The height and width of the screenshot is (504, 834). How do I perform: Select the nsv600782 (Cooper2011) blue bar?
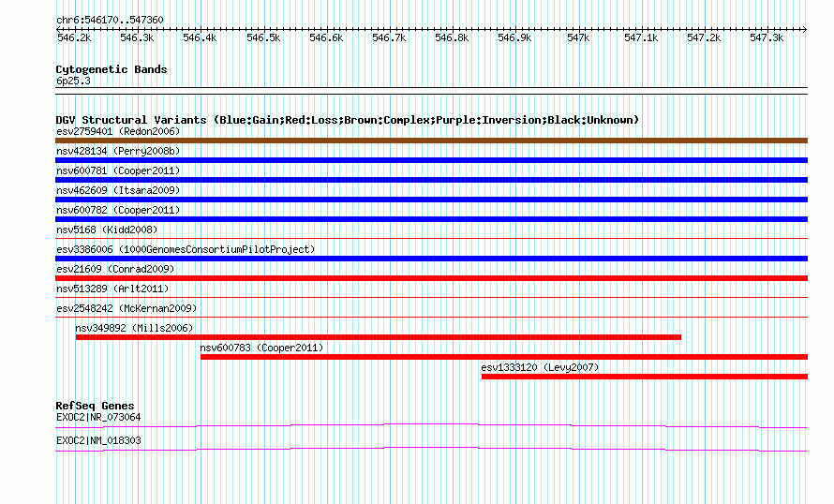pos(431,219)
